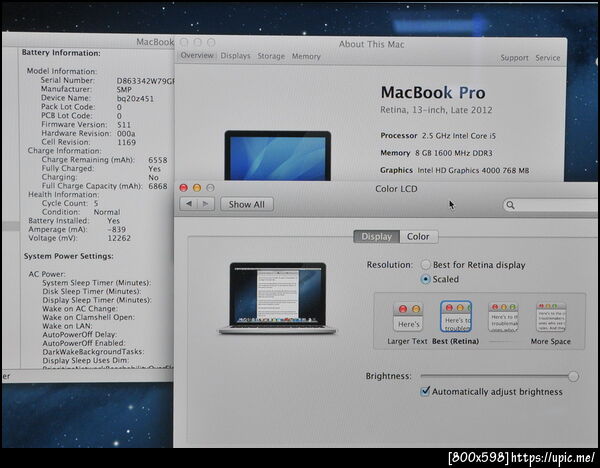Click the Cell Revision value 1169
The height and width of the screenshot is (468, 600).
pyautogui.click(x=126, y=142)
